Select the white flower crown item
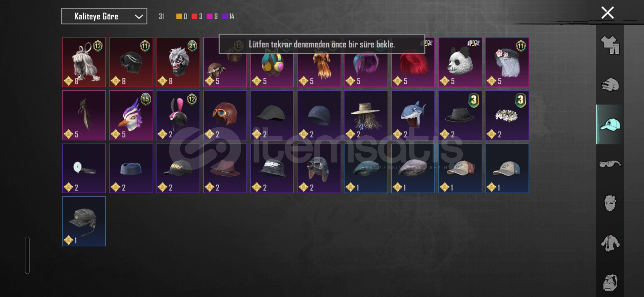The width and height of the screenshot is (644, 297). click(507, 115)
